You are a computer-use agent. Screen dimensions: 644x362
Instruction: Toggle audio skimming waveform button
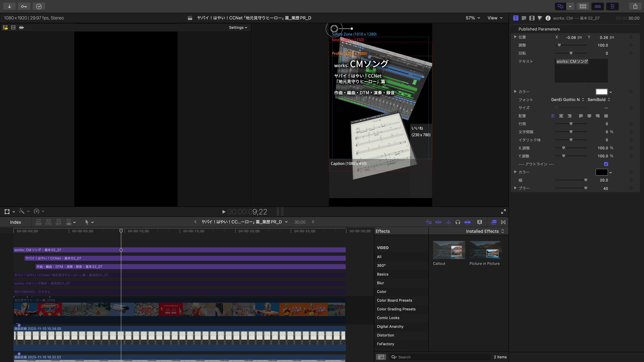448,222
